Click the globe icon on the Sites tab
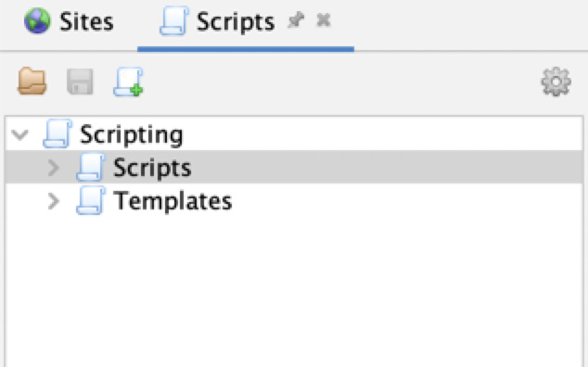This screenshot has height=367, width=588. (x=37, y=21)
